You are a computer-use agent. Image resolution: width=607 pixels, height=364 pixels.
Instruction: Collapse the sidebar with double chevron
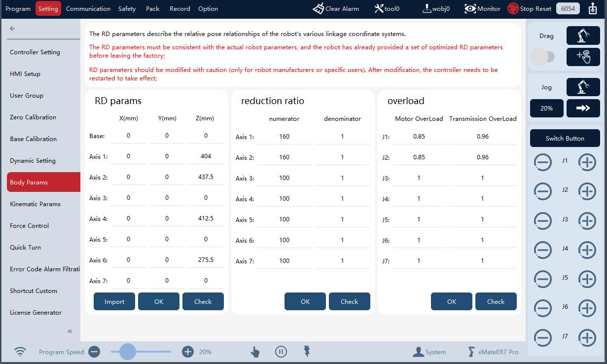pos(70,331)
